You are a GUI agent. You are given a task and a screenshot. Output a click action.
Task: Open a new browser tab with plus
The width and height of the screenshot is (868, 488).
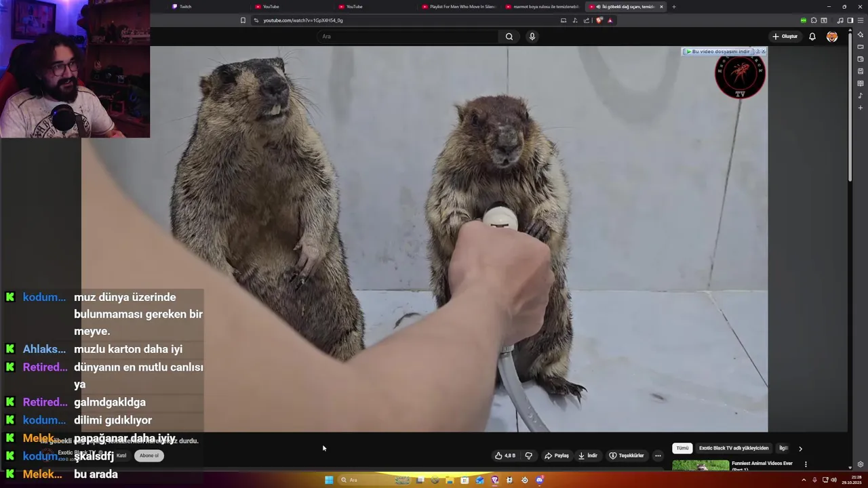click(x=673, y=7)
